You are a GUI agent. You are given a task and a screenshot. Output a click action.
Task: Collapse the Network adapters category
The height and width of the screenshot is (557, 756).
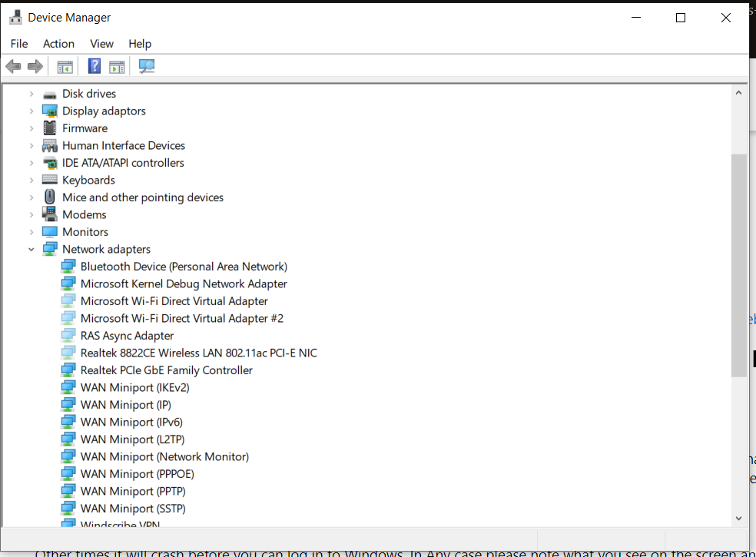pyautogui.click(x=31, y=249)
